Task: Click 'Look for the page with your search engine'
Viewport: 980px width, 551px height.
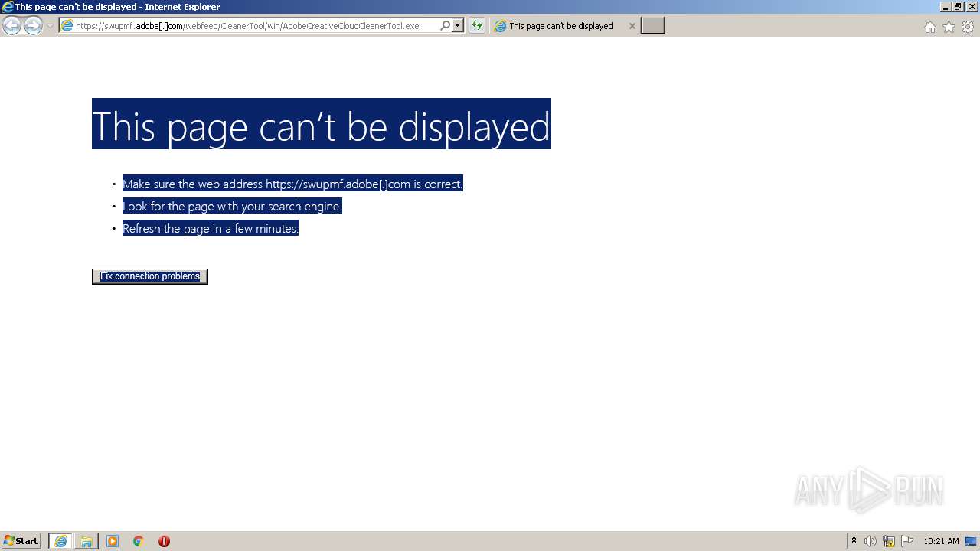Action: 232,206
